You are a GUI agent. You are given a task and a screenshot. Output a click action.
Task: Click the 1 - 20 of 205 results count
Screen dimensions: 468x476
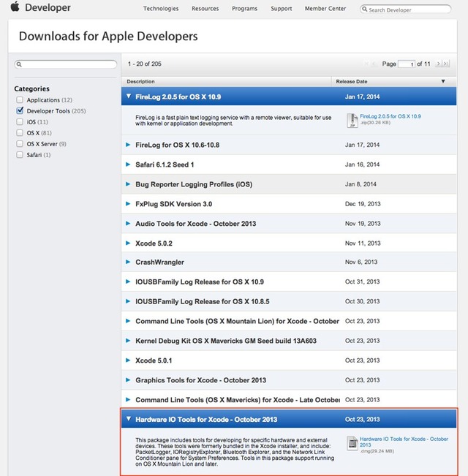[145, 64]
